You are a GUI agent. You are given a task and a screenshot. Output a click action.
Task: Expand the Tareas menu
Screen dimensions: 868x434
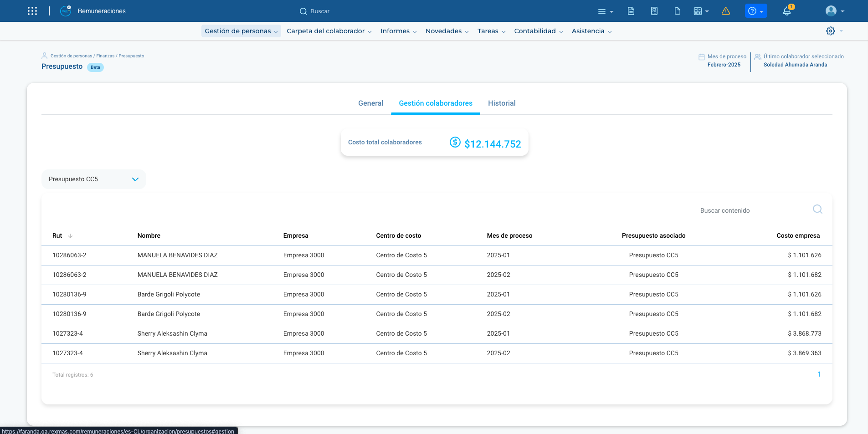pos(492,31)
